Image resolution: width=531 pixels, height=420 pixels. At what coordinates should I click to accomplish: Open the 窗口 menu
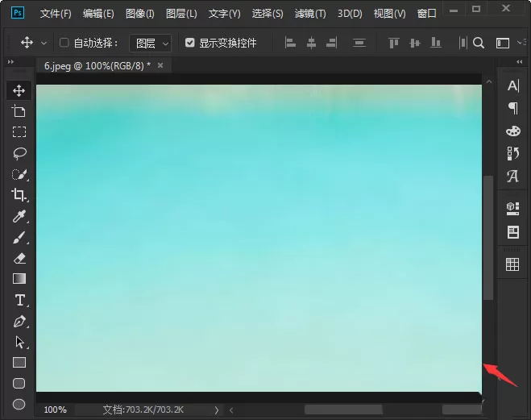click(427, 14)
